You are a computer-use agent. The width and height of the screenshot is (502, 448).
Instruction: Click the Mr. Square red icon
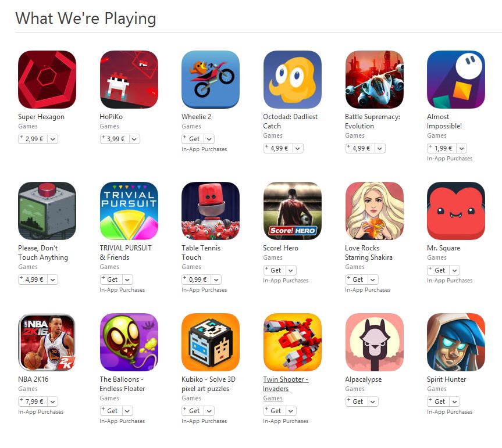pyautogui.click(x=456, y=211)
